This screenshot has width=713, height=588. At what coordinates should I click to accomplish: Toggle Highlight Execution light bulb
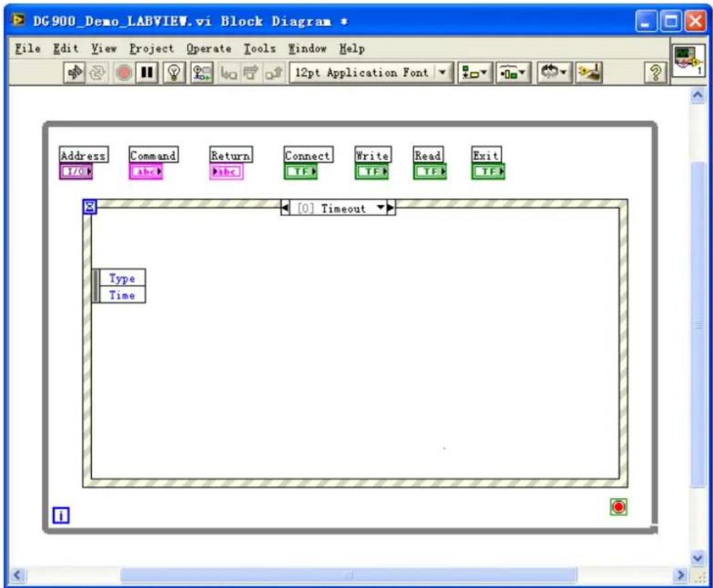(174, 73)
